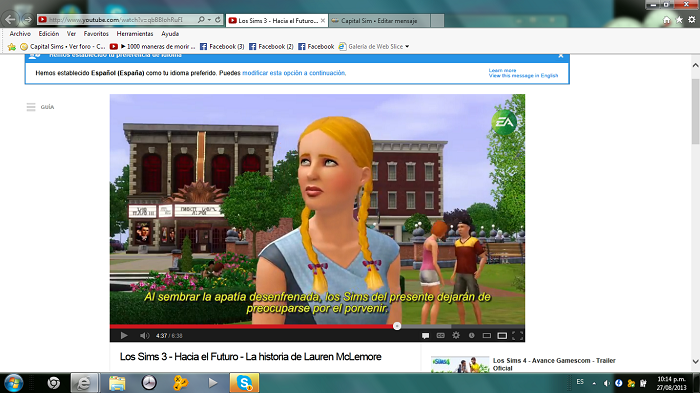Open the Ver menu
The height and width of the screenshot is (393, 700).
coord(71,33)
